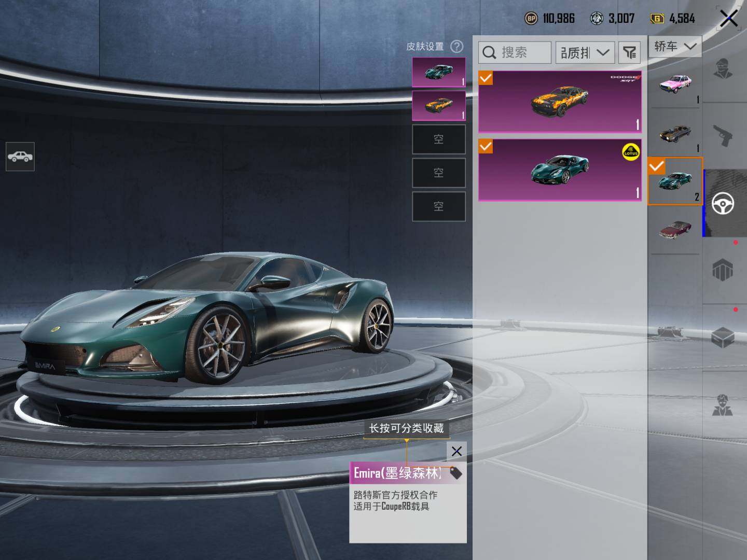Image resolution: width=747 pixels, height=560 pixels.
Task: Select the black and gold car thumbnail
Action: tap(675, 133)
